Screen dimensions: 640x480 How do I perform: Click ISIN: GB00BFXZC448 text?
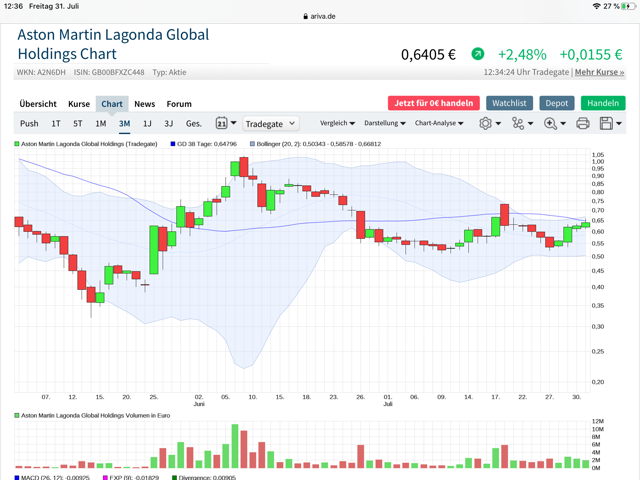[109, 72]
